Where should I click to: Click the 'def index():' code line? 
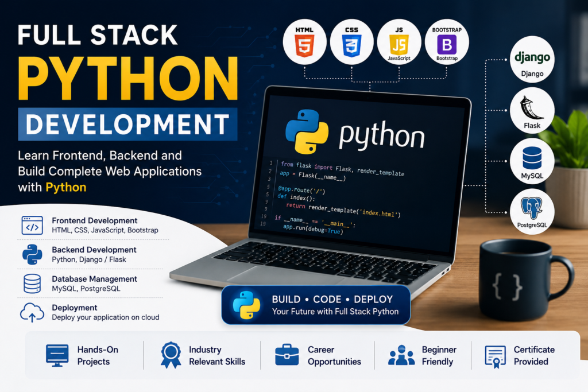(x=296, y=197)
